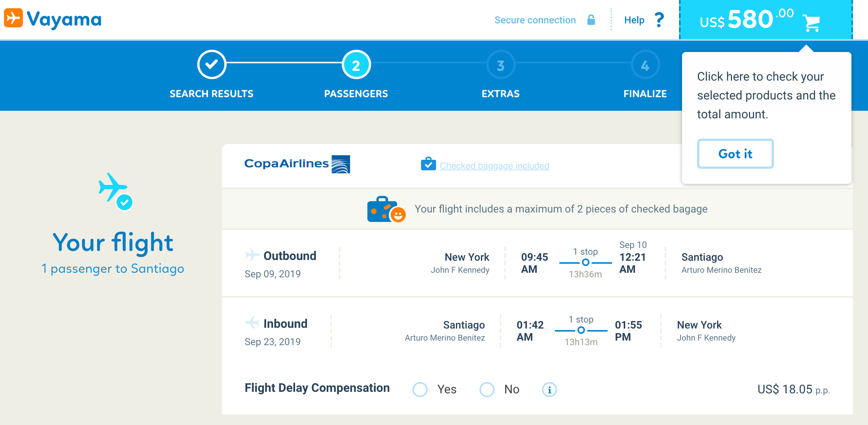Open the shopping cart icon
This screenshot has width=868, height=425.
tap(811, 23)
